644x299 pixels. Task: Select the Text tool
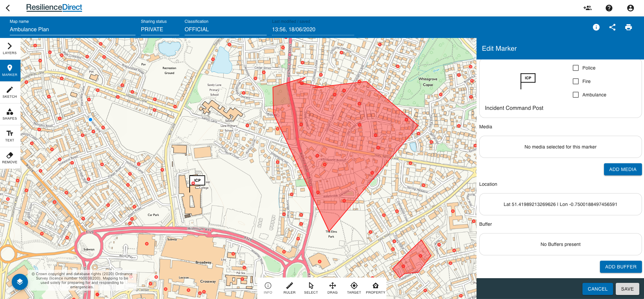click(x=10, y=136)
